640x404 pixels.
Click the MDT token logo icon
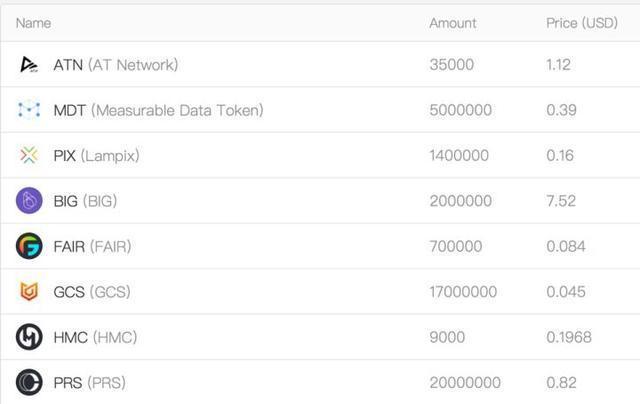click(29, 110)
